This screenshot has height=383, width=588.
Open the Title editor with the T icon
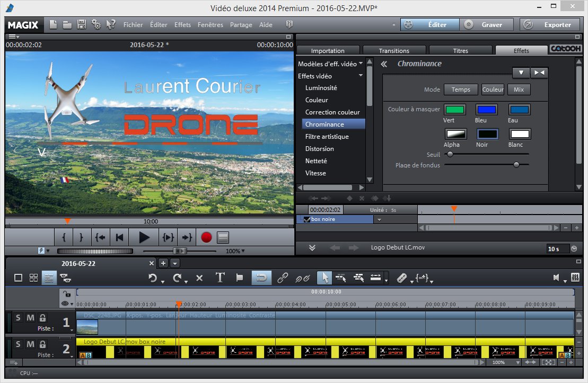[x=220, y=278]
